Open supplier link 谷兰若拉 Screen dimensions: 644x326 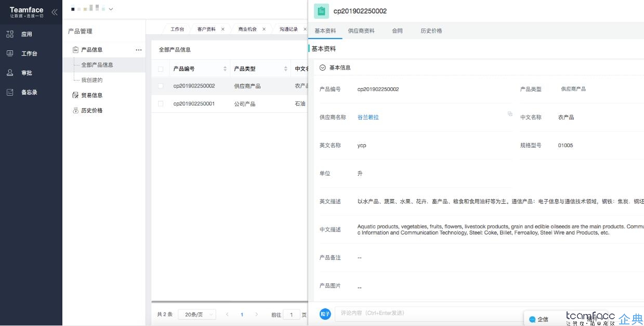368,118
